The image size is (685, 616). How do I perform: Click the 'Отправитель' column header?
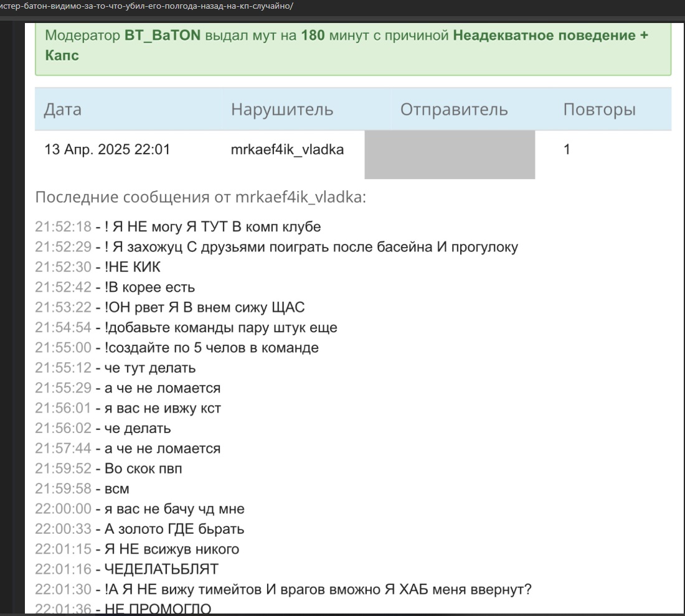pyautogui.click(x=454, y=110)
